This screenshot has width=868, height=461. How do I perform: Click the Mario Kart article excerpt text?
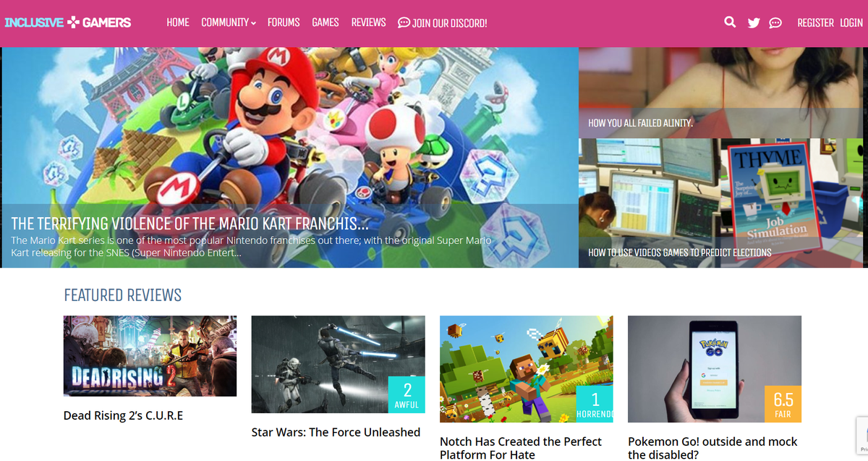251,246
